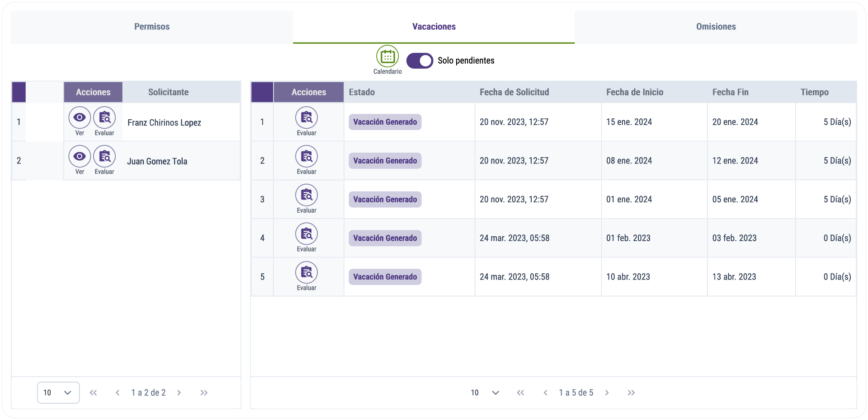This screenshot has width=868, height=420.
Task: Toggle the Solo pendientes switch
Action: pyautogui.click(x=420, y=61)
